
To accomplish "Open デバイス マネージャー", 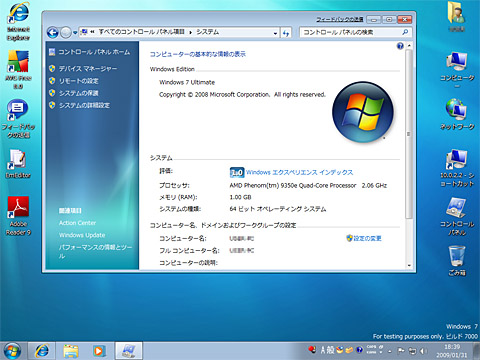I will [x=88, y=69].
